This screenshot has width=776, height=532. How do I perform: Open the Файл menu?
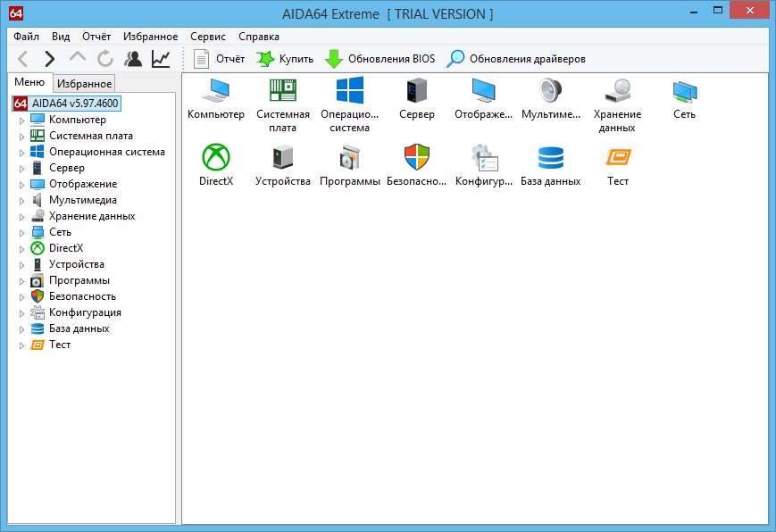(26, 37)
